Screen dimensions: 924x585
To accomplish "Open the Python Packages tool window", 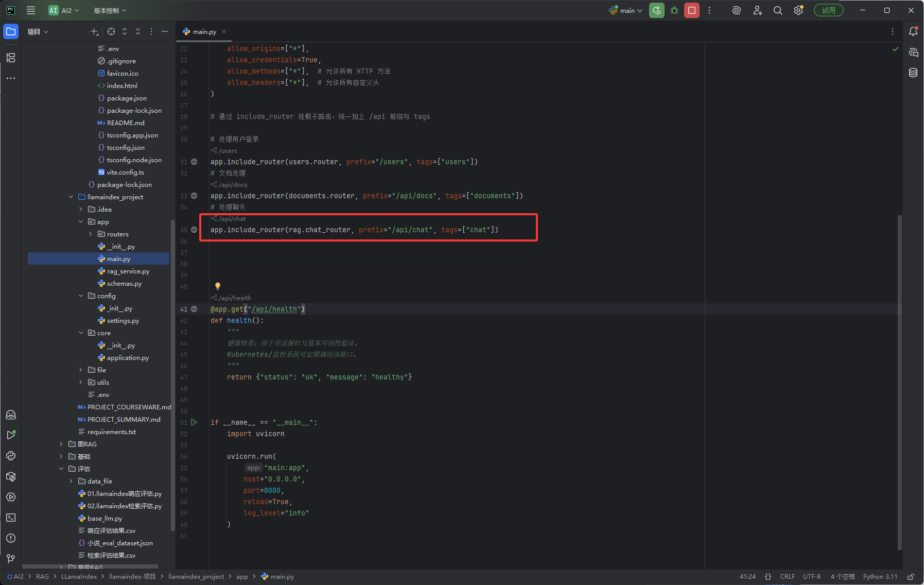I will click(x=11, y=476).
